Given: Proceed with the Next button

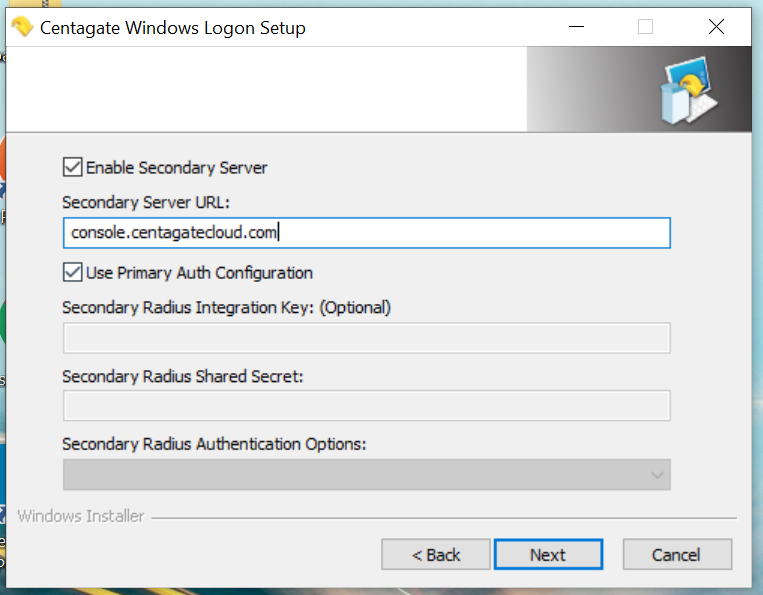Looking at the screenshot, I should (x=548, y=554).
